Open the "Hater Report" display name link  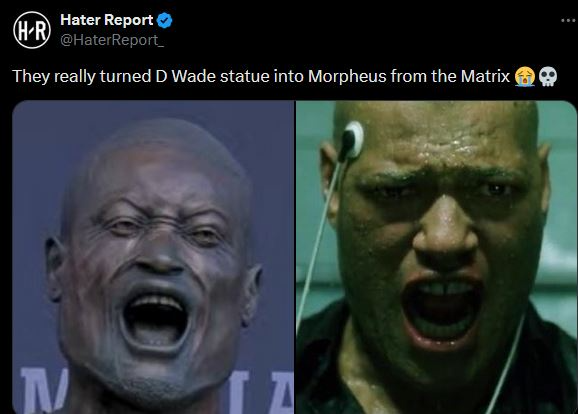(x=107, y=20)
